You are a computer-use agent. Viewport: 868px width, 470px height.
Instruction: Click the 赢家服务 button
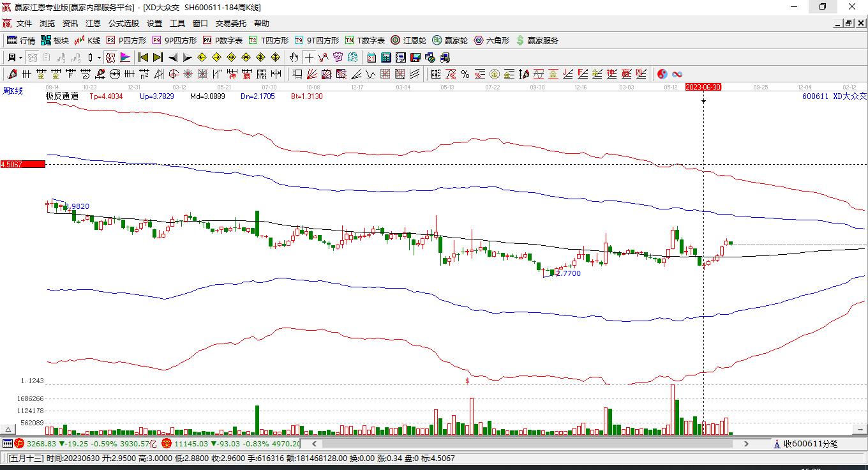pos(537,40)
